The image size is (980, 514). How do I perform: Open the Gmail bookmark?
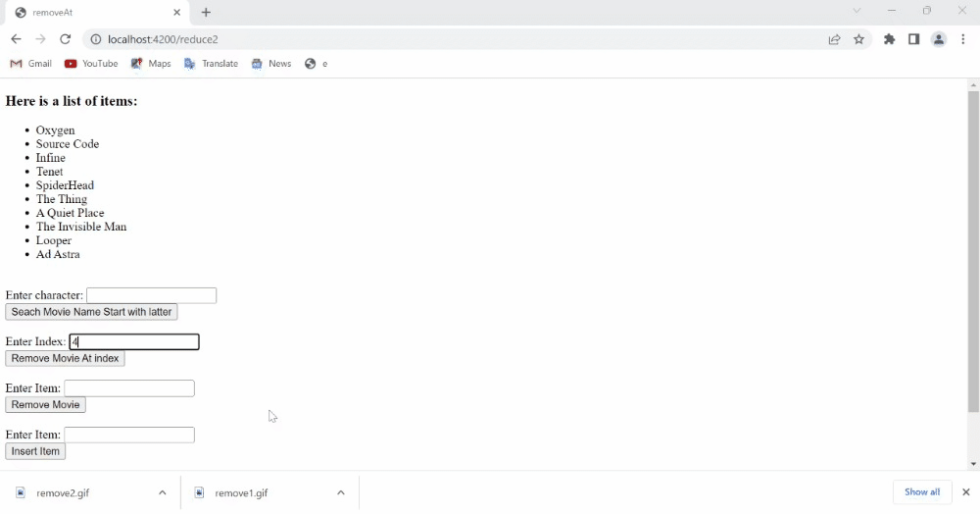coord(31,64)
